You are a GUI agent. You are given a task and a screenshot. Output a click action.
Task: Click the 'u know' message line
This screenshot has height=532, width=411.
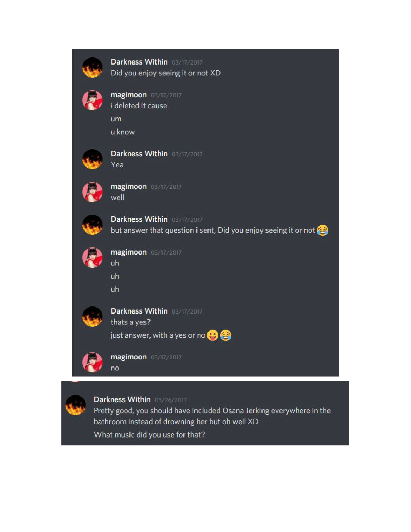(123, 132)
